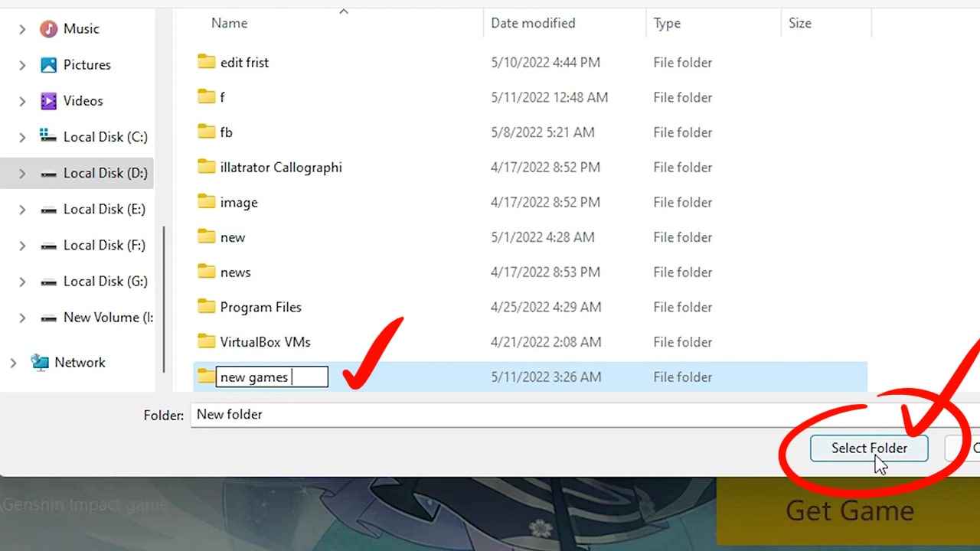Click the Folder name text field

pos(536,415)
